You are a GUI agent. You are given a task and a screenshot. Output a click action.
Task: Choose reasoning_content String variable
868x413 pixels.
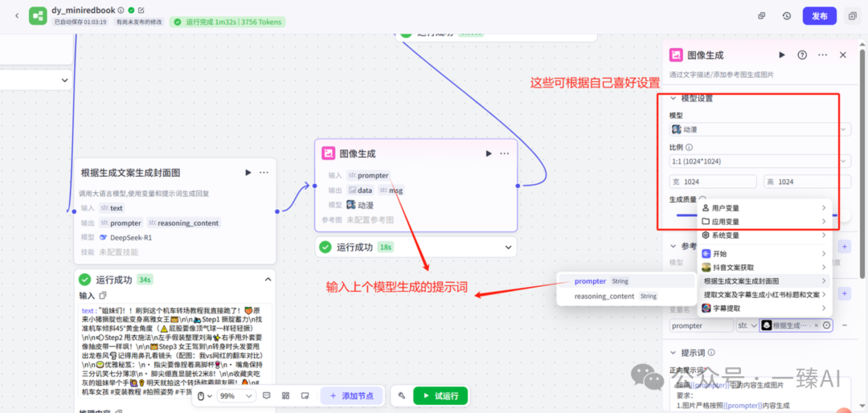[x=625, y=296]
